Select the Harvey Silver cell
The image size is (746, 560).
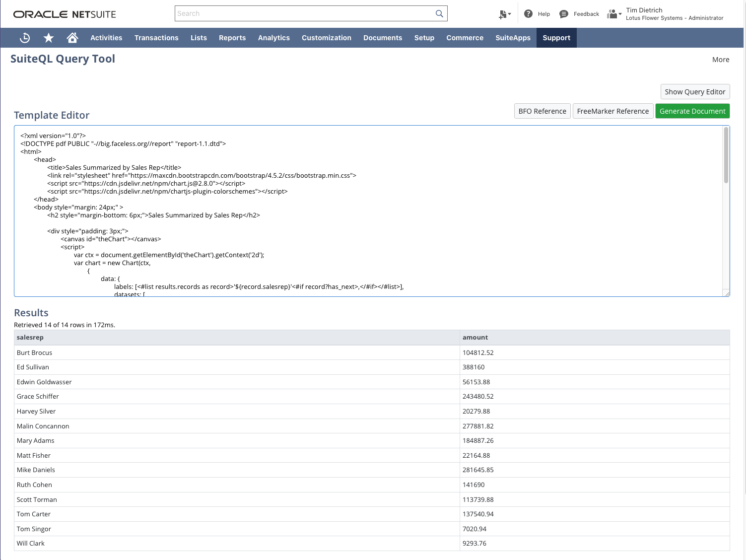[237, 411]
